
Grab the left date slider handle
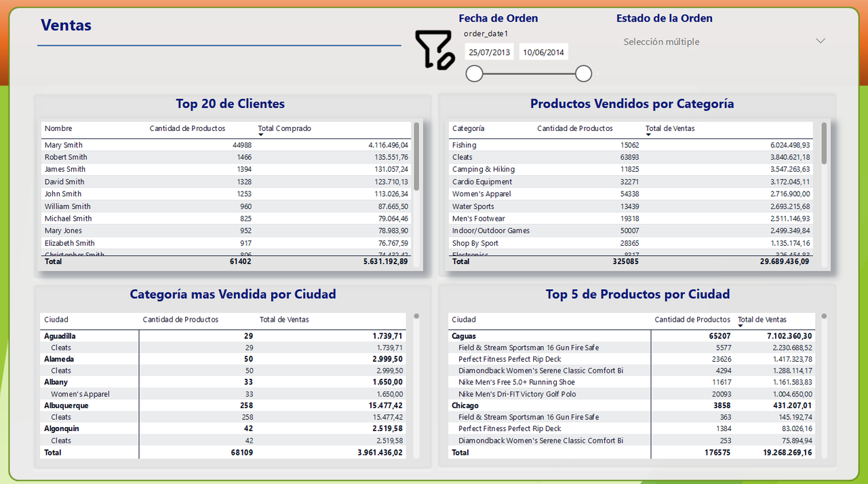475,73
